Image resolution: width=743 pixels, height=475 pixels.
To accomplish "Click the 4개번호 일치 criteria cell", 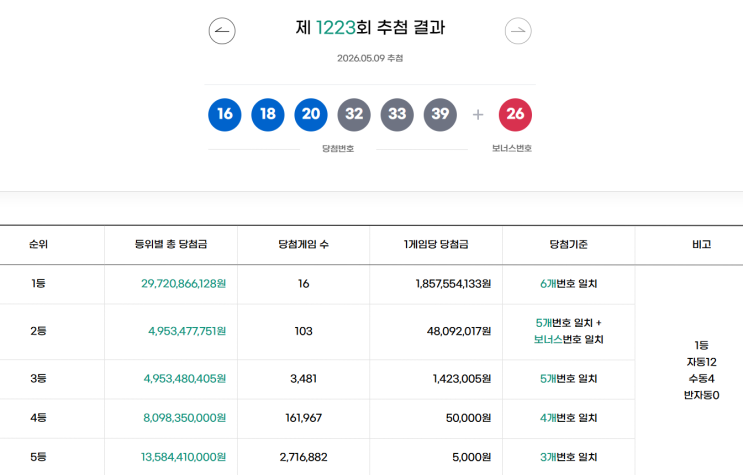I will (569, 418).
